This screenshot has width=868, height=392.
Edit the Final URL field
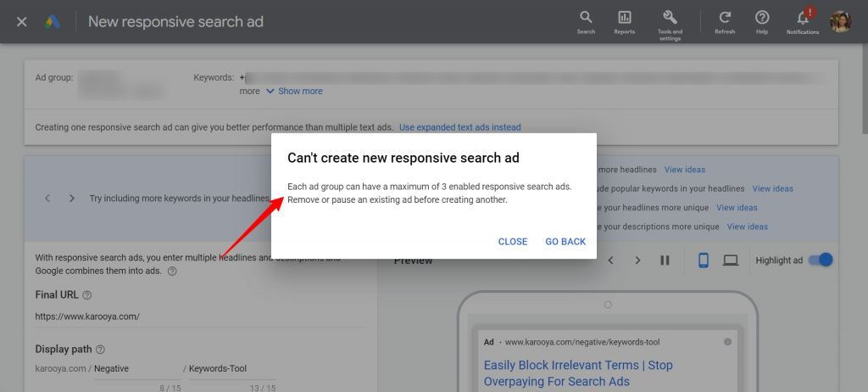pos(200,316)
